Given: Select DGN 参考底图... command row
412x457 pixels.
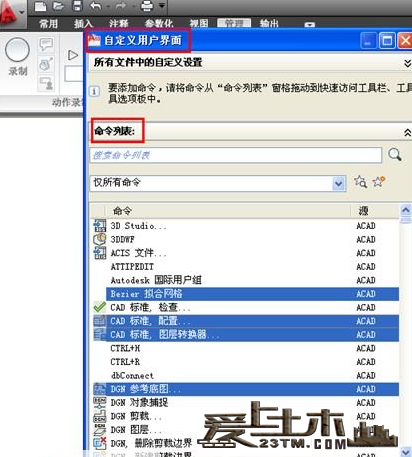Looking at the screenshot, I should tap(245, 389).
